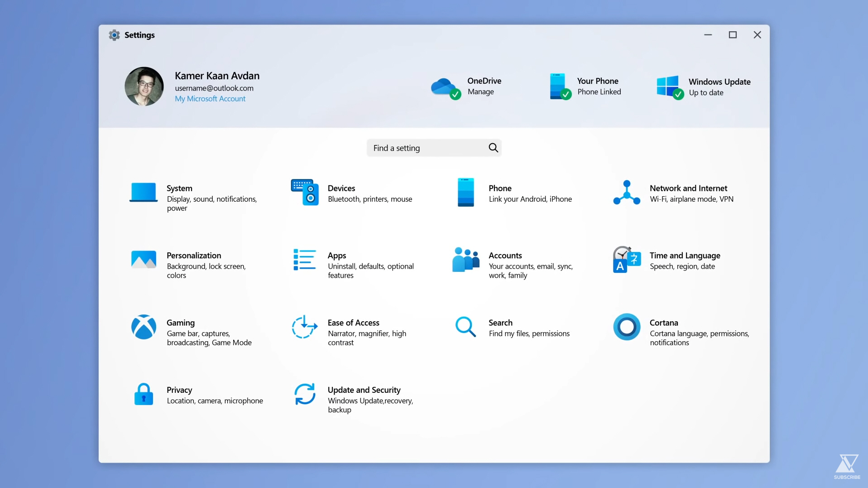This screenshot has width=868, height=488.
Task: Open the Phone category icon
Action: click(x=465, y=192)
